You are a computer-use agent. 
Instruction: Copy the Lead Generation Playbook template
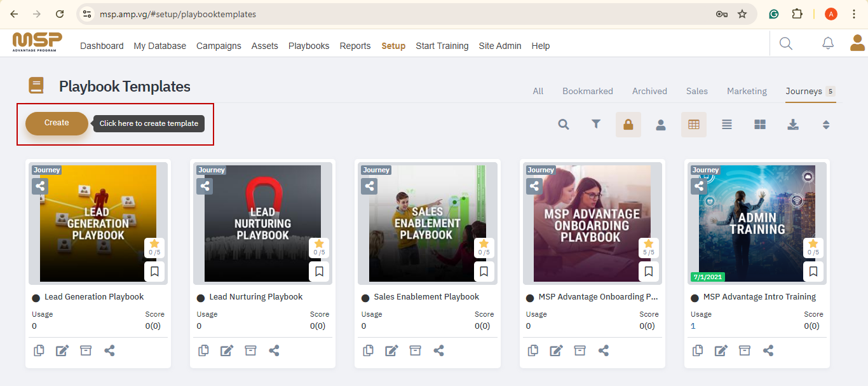coord(39,350)
